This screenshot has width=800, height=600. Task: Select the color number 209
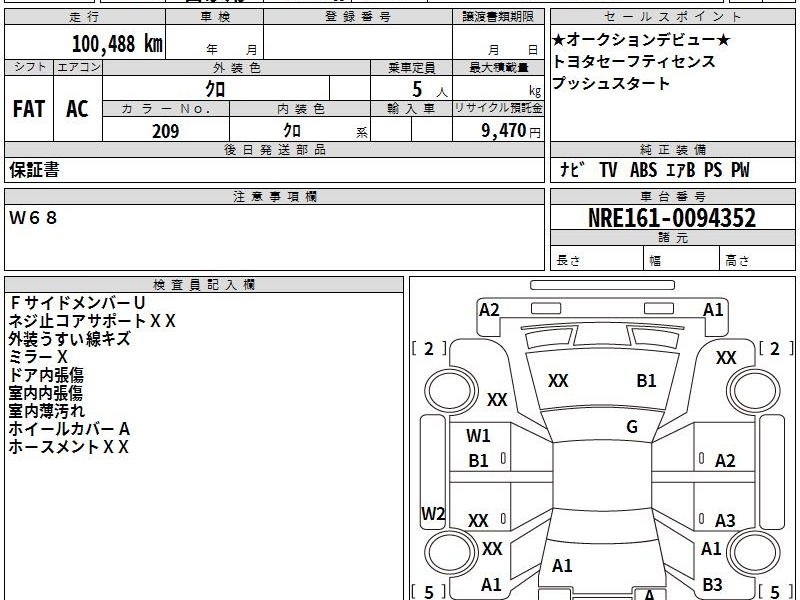pos(166,131)
